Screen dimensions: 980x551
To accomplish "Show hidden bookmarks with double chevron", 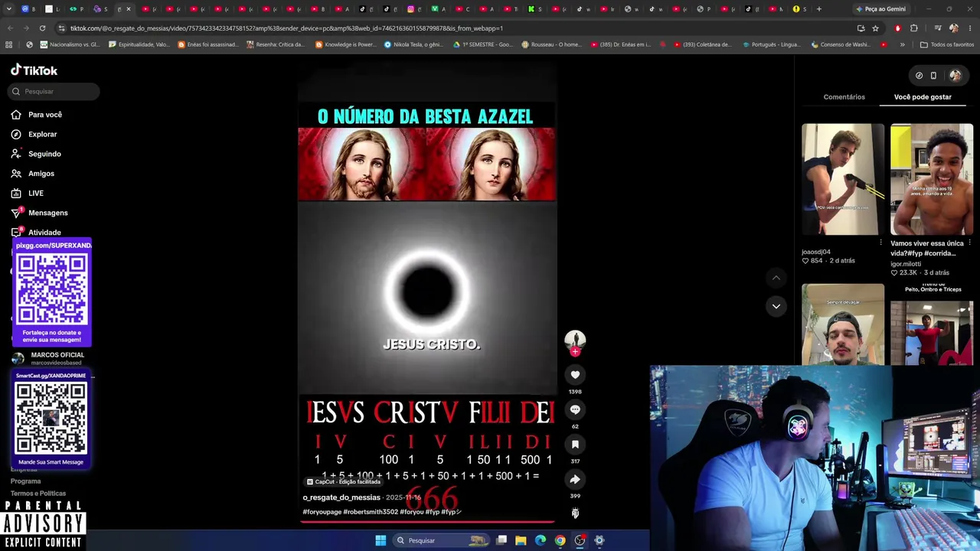I will [902, 44].
